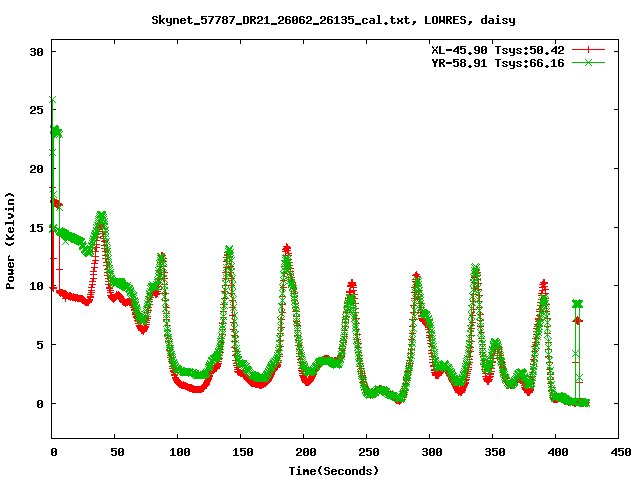Click the 25 tick label on y-axis
Viewport: 640px width, 480px height.
pos(36,110)
